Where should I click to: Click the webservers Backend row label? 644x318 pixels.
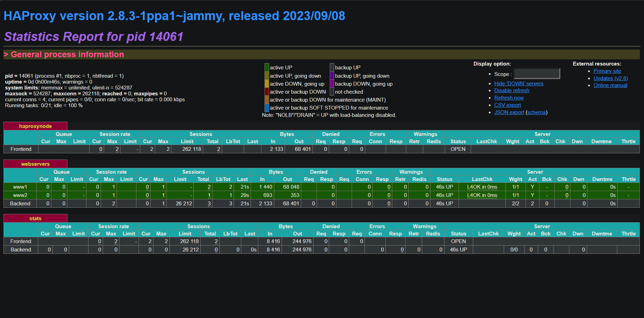[x=20, y=204]
